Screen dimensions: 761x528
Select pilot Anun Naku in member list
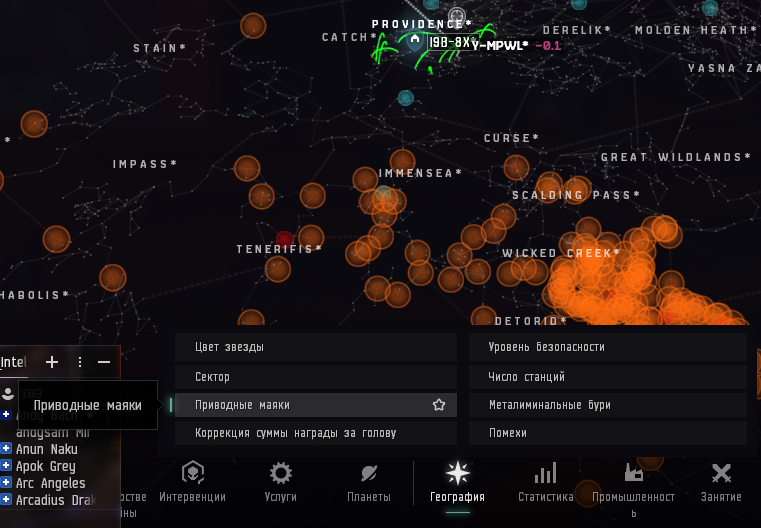(47, 449)
